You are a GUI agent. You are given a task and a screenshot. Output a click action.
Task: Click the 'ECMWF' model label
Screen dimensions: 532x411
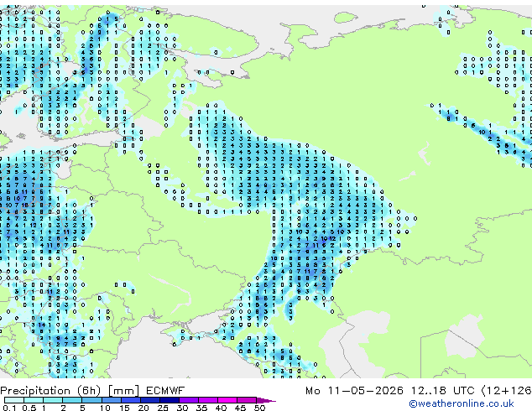[x=165, y=391]
